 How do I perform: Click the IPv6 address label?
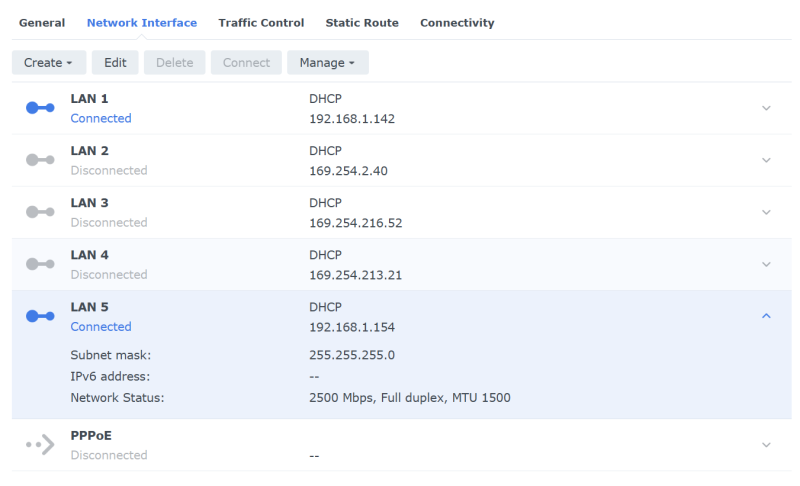pos(110,376)
